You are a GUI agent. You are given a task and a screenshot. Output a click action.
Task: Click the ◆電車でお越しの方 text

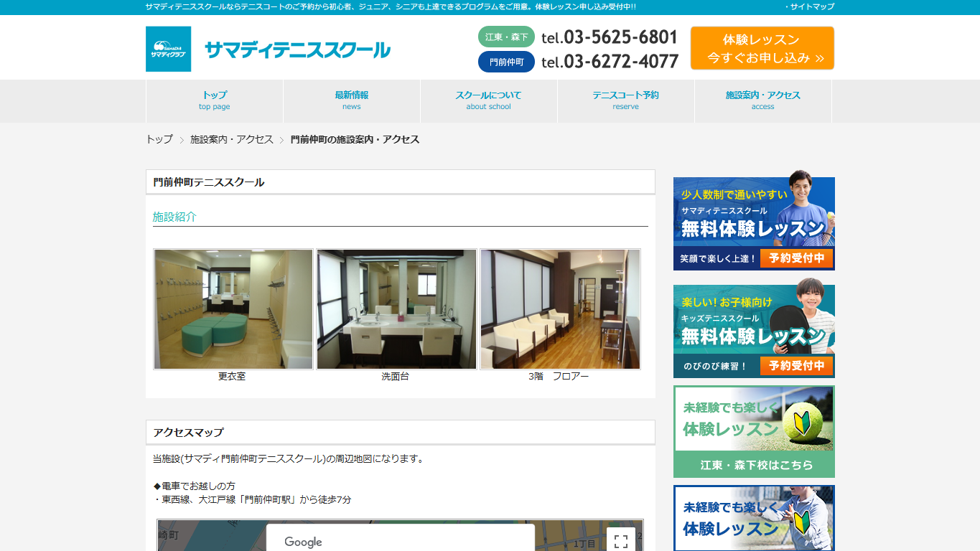tap(194, 486)
